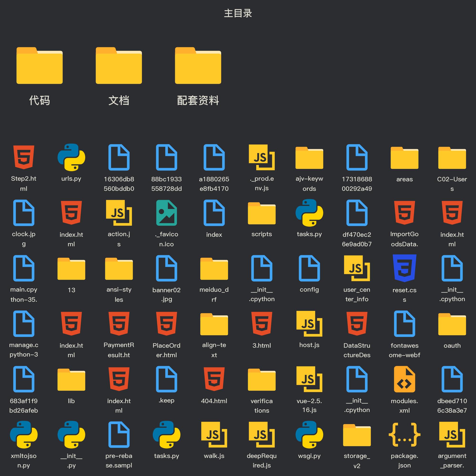
Task: Select the dbeed7106c38a3e7 file icon
Action: 452,379
